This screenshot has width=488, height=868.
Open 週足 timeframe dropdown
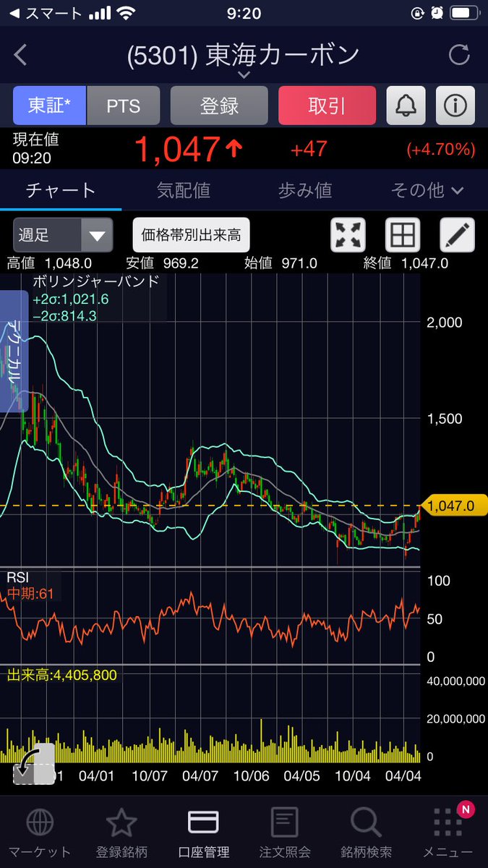[x=63, y=235]
